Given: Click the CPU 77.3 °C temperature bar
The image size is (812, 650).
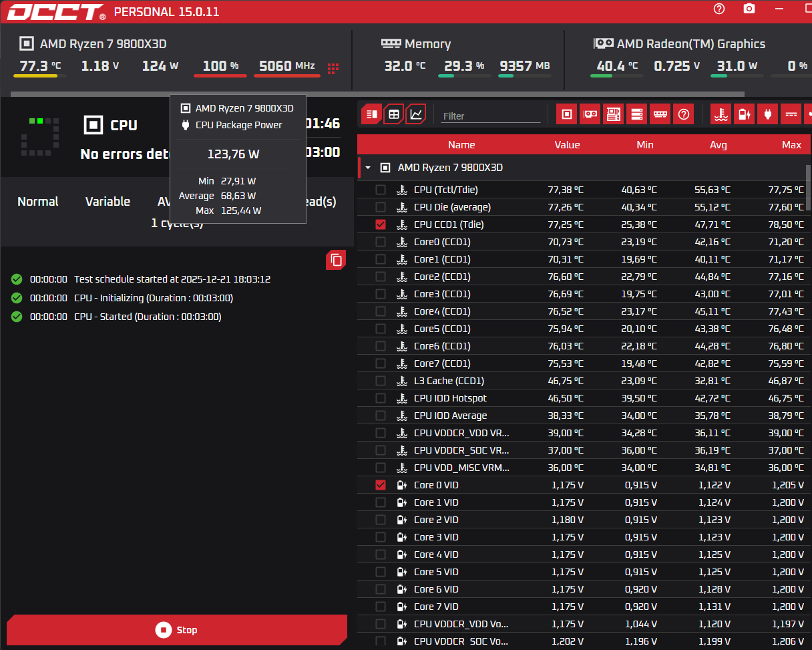Looking at the screenshot, I should (40, 75).
